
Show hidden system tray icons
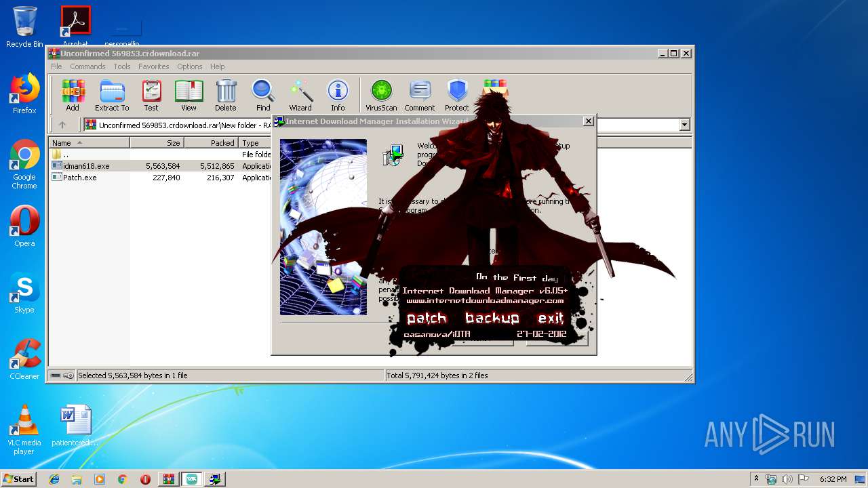click(756, 479)
